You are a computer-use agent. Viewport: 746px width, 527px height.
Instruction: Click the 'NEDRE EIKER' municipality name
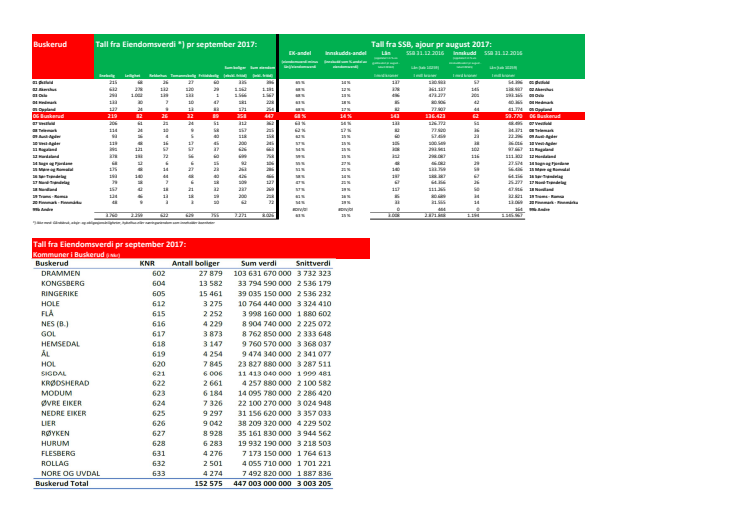click(64, 413)
